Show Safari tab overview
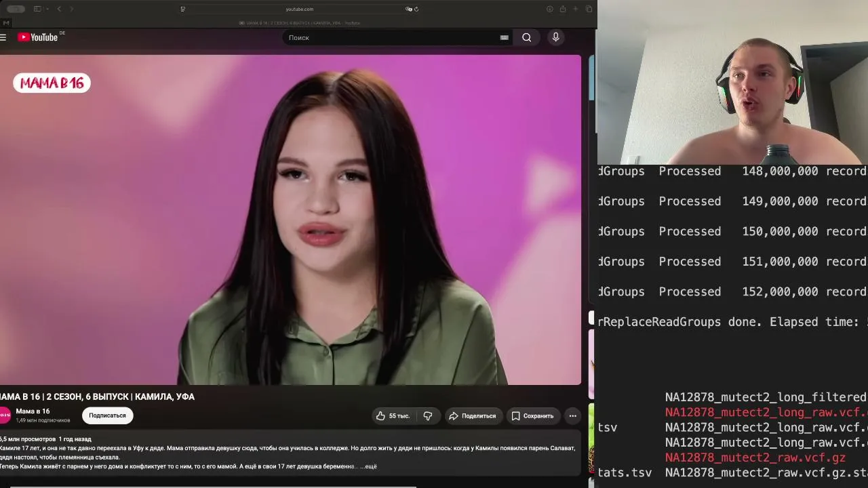Viewport: 868px width, 488px height. pos(589,9)
